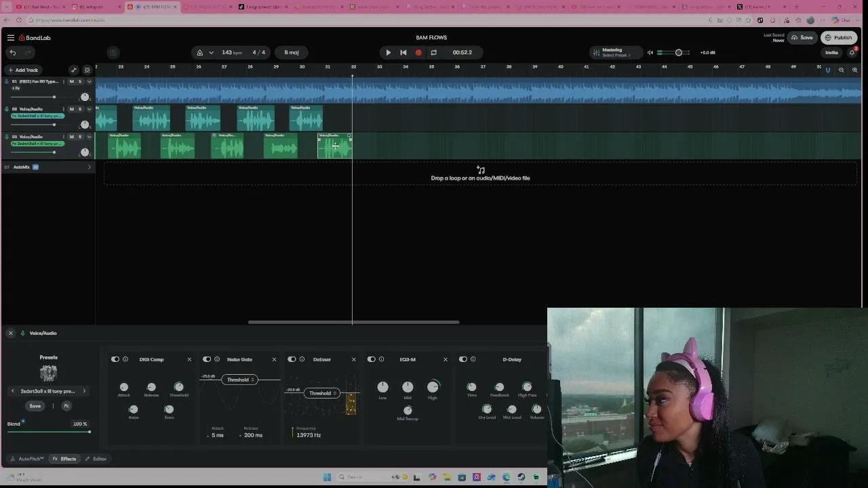
Task: Publish the project
Action: [x=839, y=38]
